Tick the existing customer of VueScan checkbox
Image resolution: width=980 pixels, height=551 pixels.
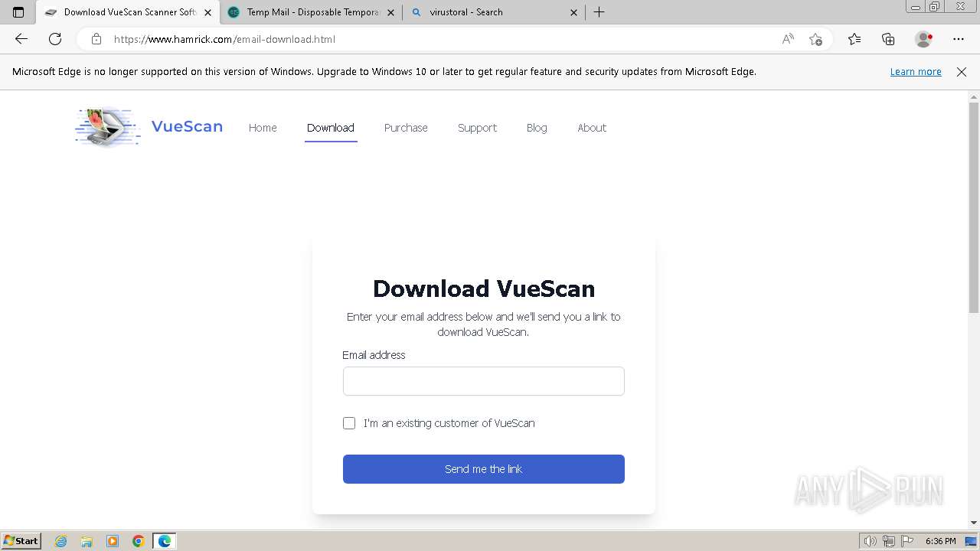click(x=349, y=423)
